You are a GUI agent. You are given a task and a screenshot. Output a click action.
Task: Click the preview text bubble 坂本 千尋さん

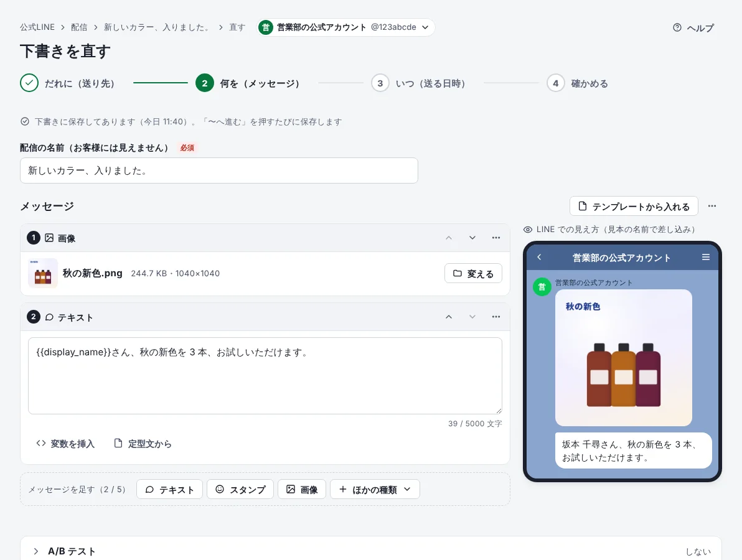click(x=633, y=450)
